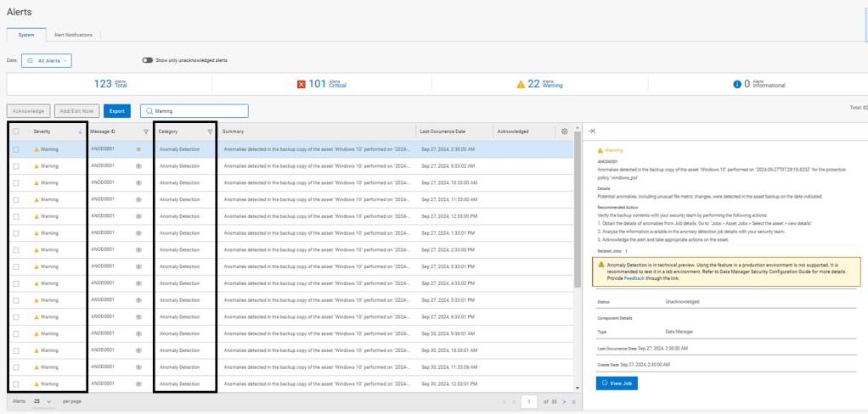This screenshot has height=414, width=868.
Task: Open the Category column filter
Action: point(210,131)
